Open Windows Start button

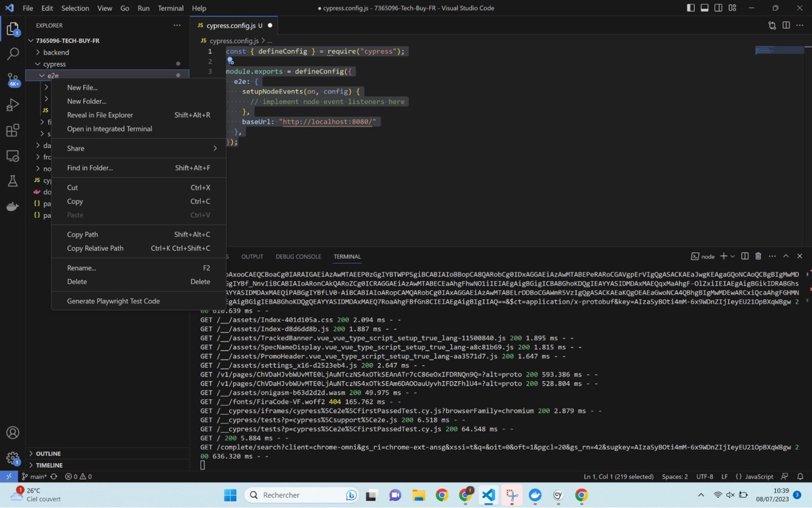[230, 495]
